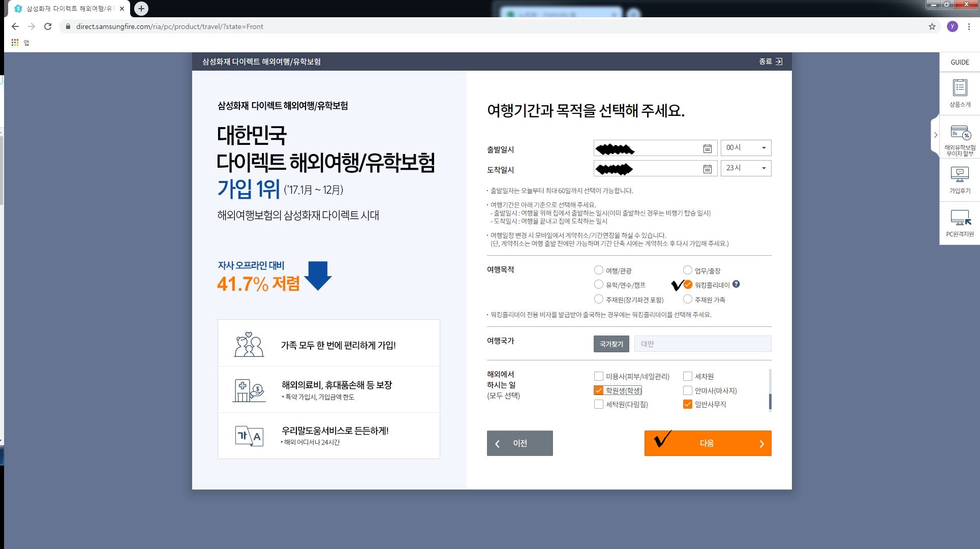Click the 다음 next button
Viewport: 980px width, 549px height.
coord(708,443)
